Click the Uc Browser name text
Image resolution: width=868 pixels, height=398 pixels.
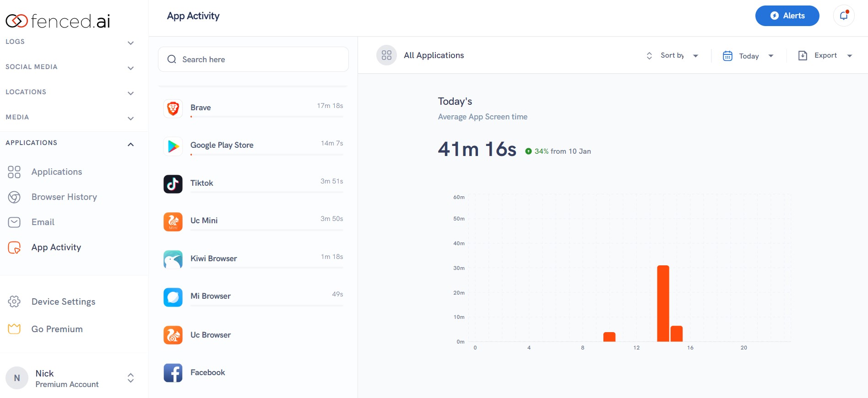211,335
